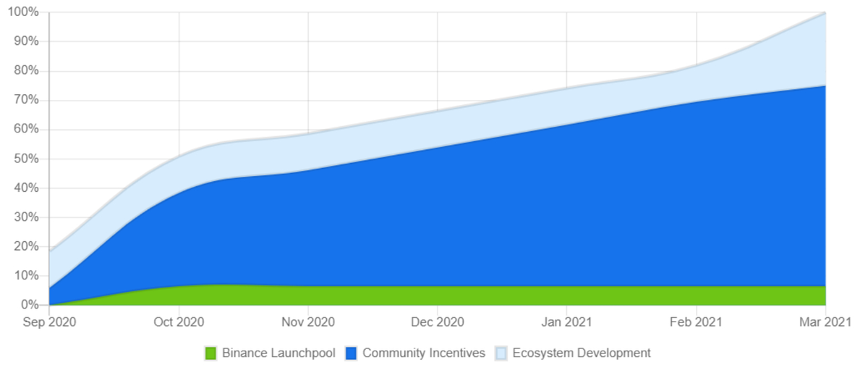
Task: Click the green Binance Launchpool legend swatch
Action: click(x=210, y=353)
